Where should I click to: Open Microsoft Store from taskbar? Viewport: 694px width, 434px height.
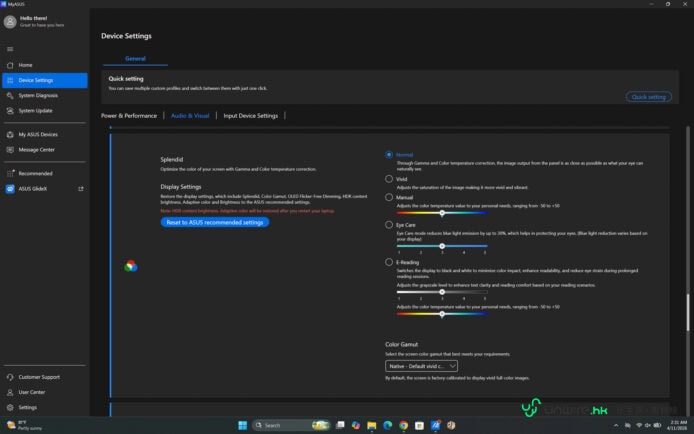click(420, 425)
